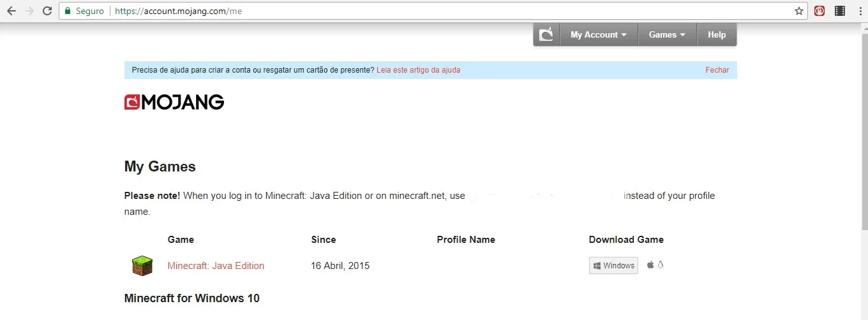Click the 'Game' column header

[181, 240]
